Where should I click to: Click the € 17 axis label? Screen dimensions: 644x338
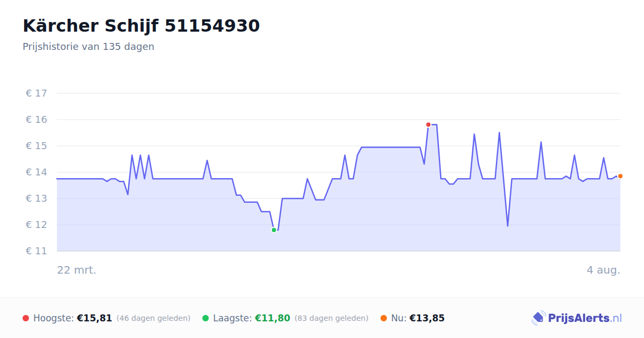36,93
